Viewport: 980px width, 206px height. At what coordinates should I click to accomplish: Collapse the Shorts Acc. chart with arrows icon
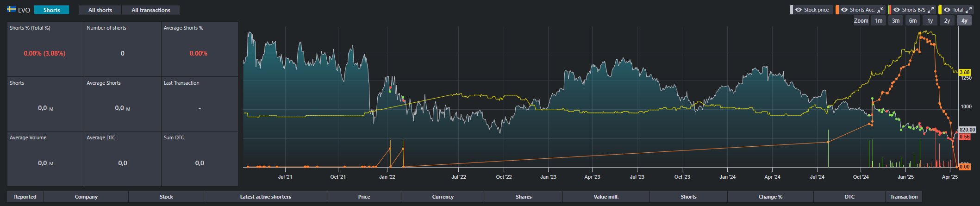pos(880,10)
